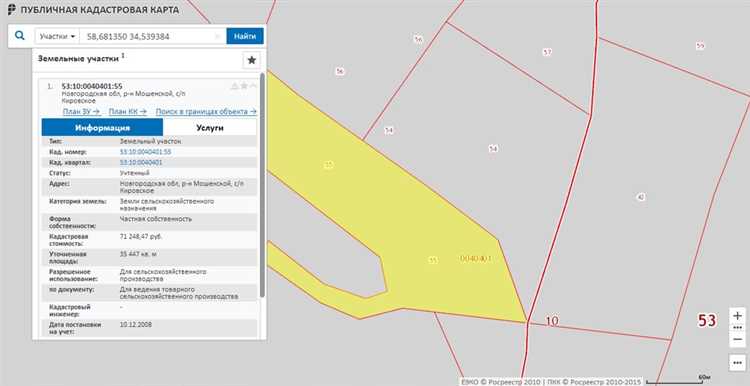Viewport: 750px width, 386px height.
Task: Focus the coordinates search input field
Action: click(152, 36)
